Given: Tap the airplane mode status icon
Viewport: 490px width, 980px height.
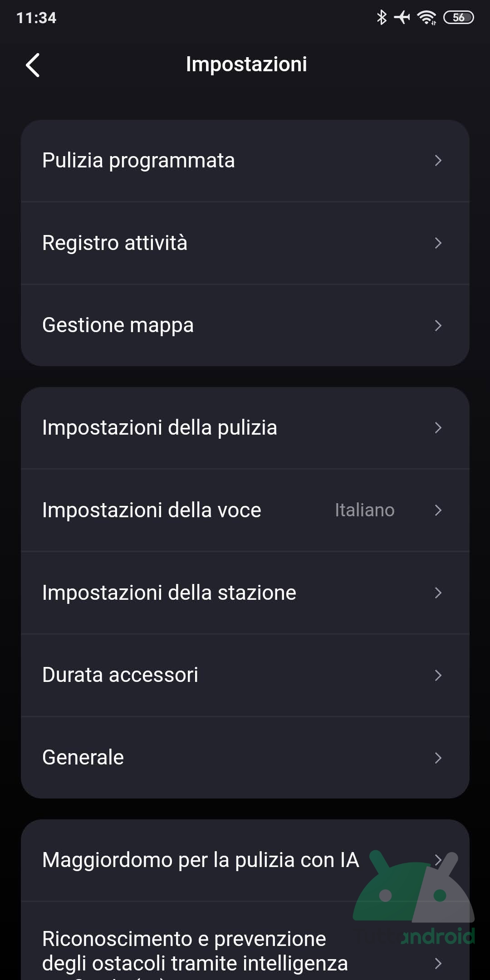Looking at the screenshot, I should pos(402,18).
